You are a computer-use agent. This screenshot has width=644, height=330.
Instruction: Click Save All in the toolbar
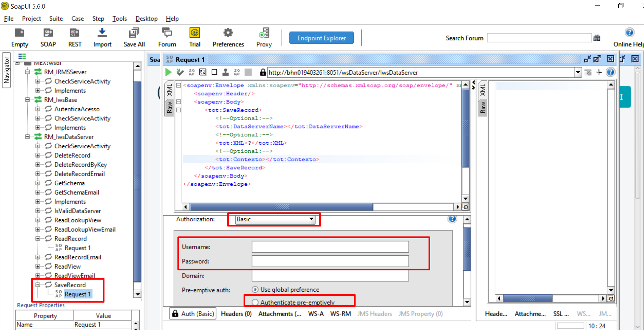(x=134, y=37)
